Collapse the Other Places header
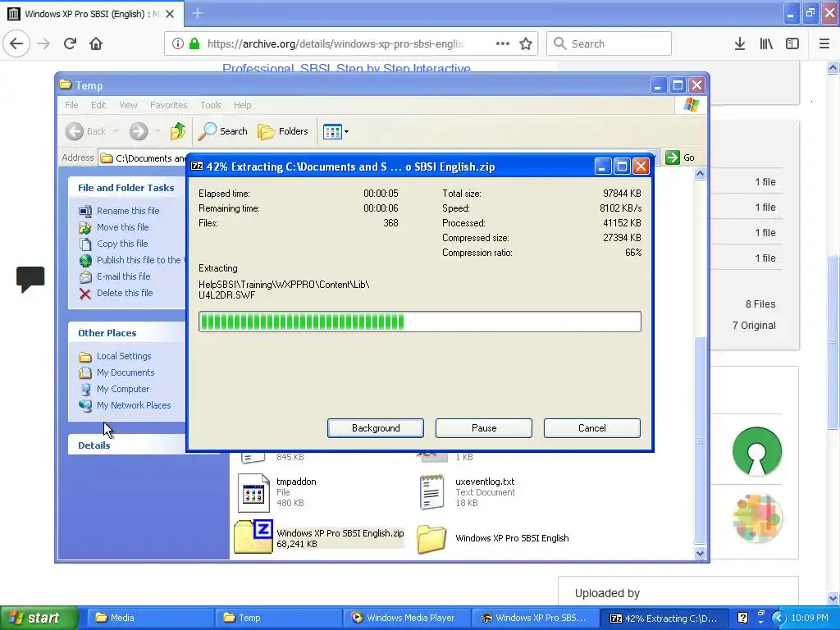840x630 pixels. (x=126, y=333)
